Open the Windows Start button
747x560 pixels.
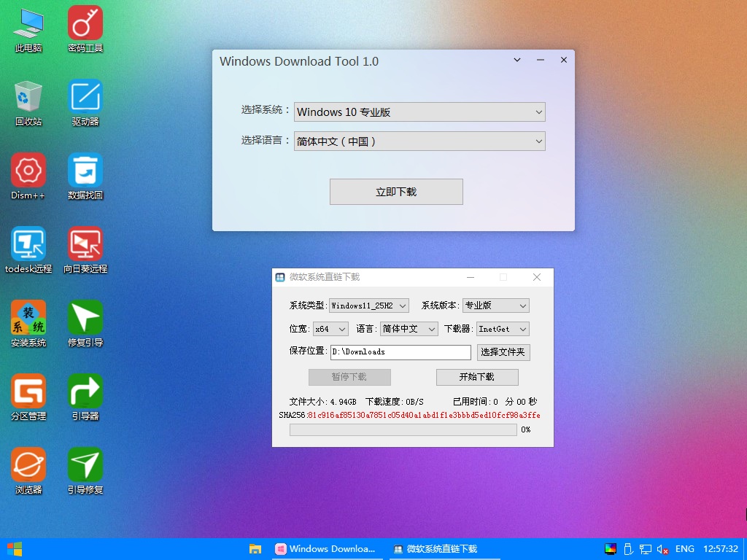click(14, 549)
